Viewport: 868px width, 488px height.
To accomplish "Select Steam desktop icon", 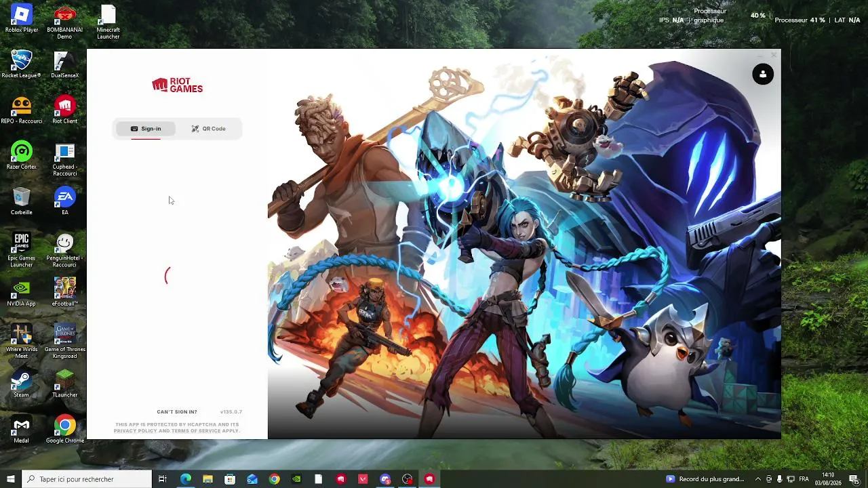I will click(22, 384).
